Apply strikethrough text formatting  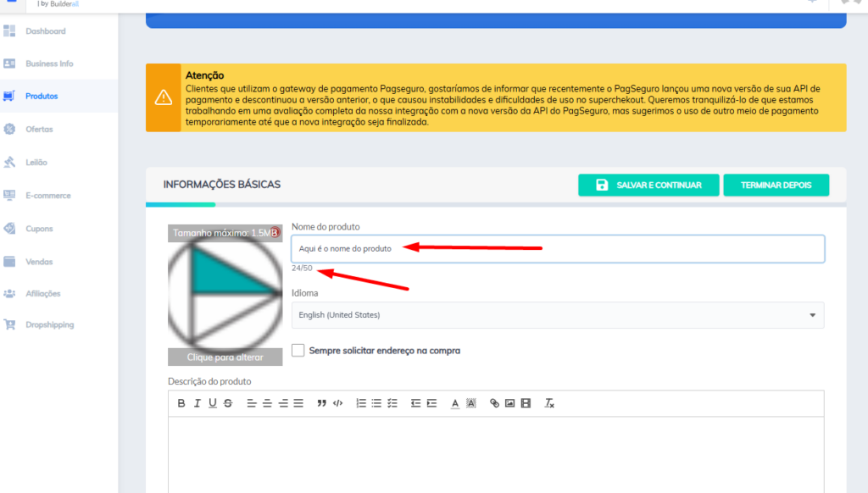point(228,403)
